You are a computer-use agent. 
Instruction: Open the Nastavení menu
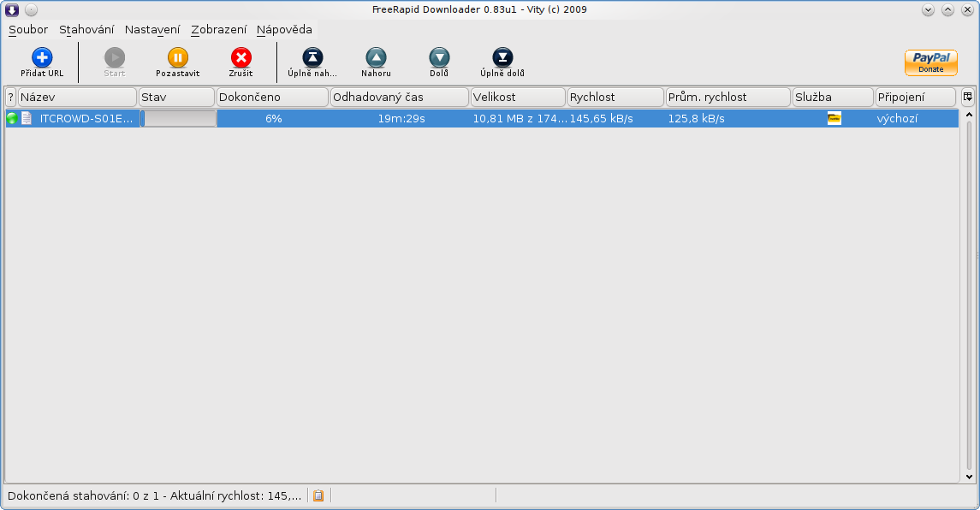[151, 29]
